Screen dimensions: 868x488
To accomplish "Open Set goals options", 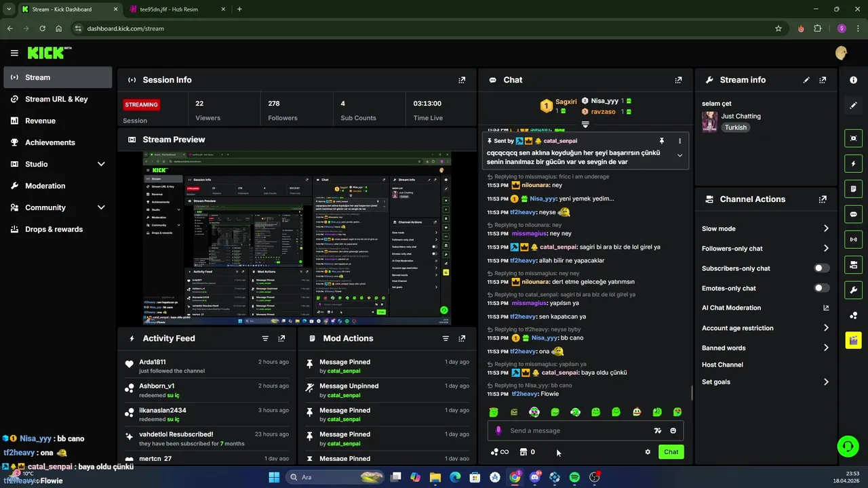I will coord(766,382).
